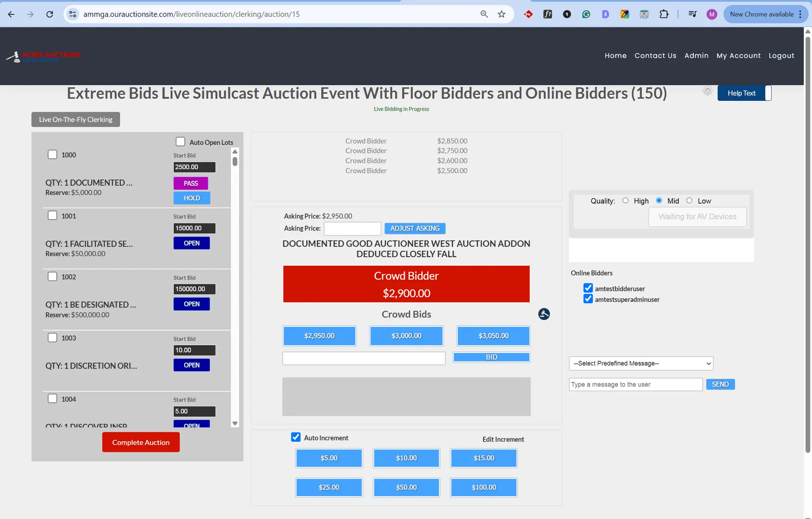Click the colorful pencil extension icon
This screenshot has width=812, height=519.
coord(625,14)
